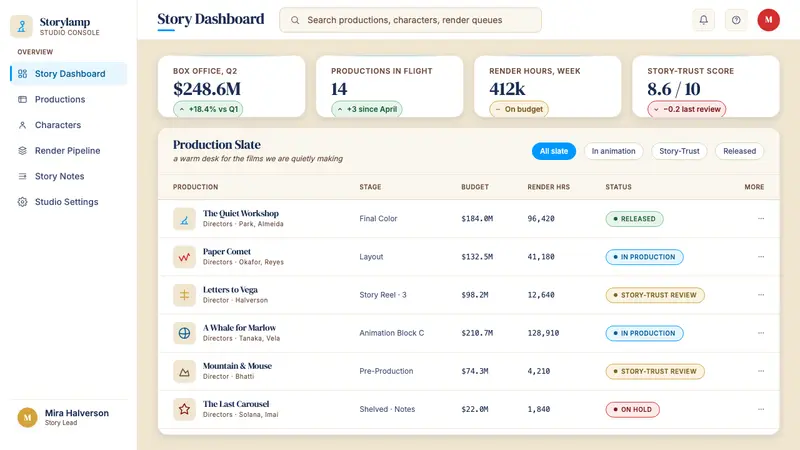Click The Quiet Workshop production icon

tap(184, 219)
